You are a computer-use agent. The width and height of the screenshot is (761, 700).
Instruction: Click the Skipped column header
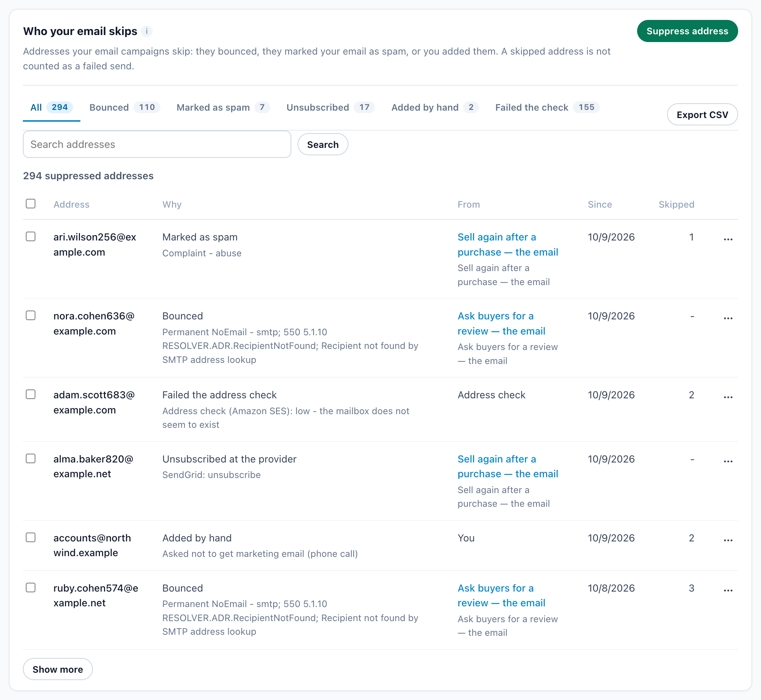point(676,205)
